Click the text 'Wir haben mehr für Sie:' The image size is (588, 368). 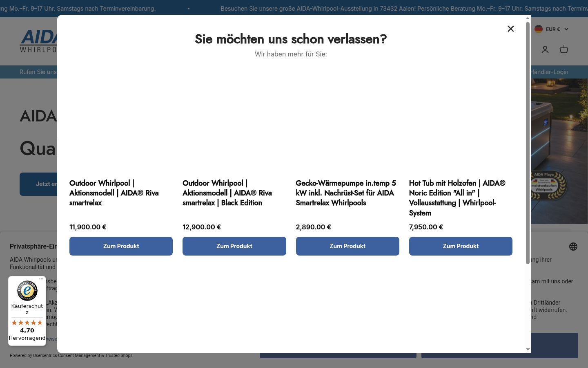[291, 54]
